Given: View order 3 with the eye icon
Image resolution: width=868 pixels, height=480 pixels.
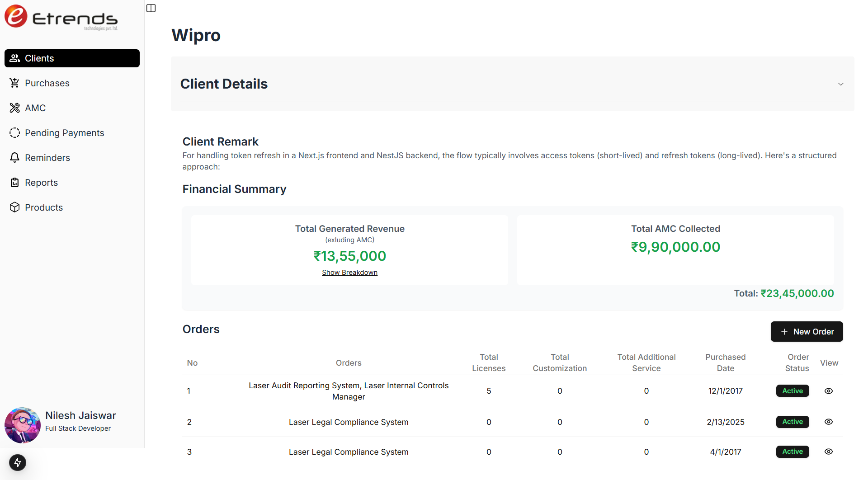Looking at the screenshot, I should pyautogui.click(x=829, y=452).
